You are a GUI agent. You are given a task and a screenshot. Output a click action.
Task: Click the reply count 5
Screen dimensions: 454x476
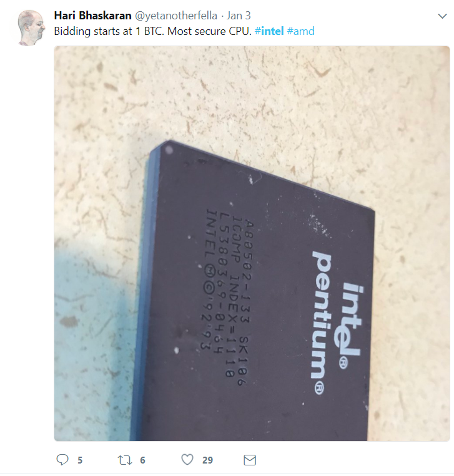coord(80,460)
